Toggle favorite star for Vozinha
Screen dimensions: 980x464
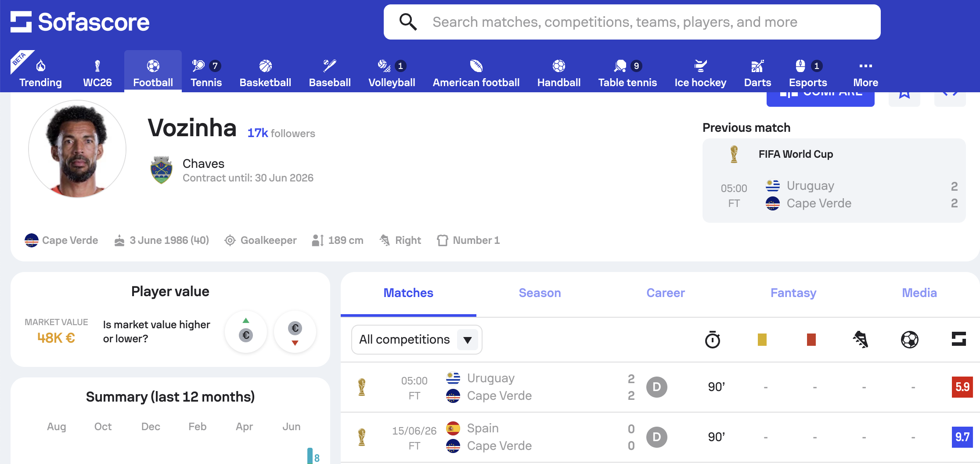[904, 95]
